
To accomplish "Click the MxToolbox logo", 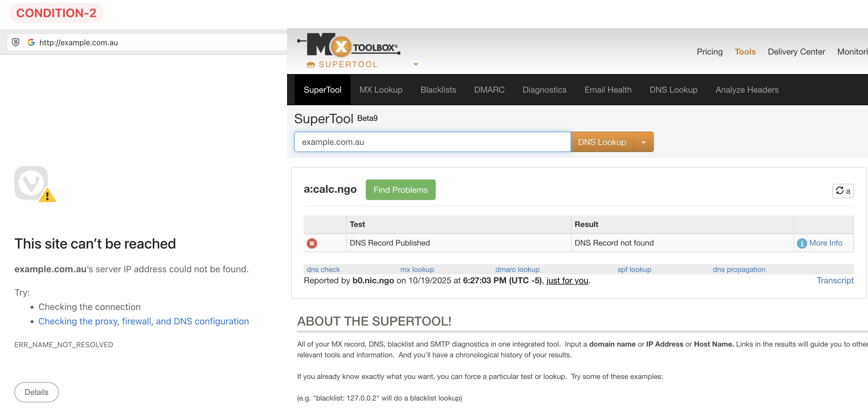I will pyautogui.click(x=349, y=45).
